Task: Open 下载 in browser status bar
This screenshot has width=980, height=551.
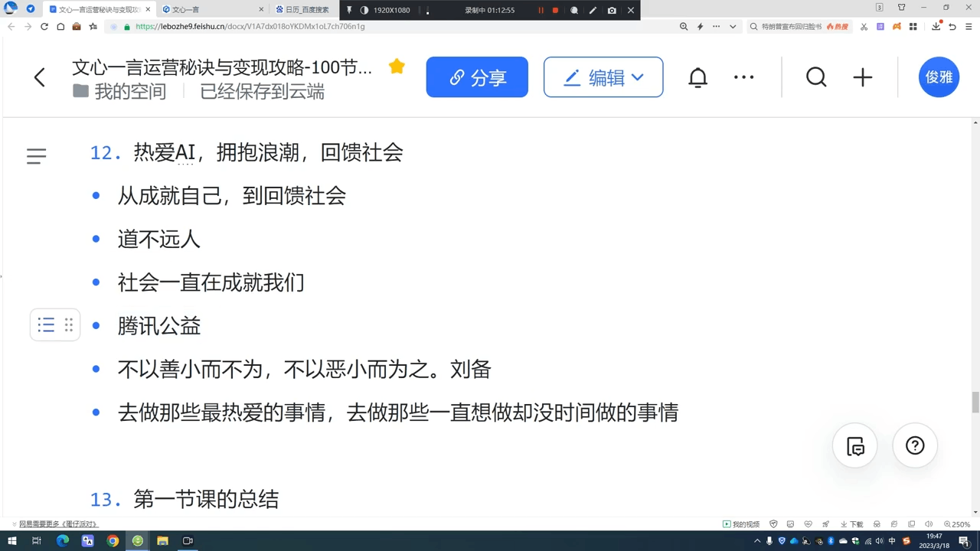Action: pos(851,524)
